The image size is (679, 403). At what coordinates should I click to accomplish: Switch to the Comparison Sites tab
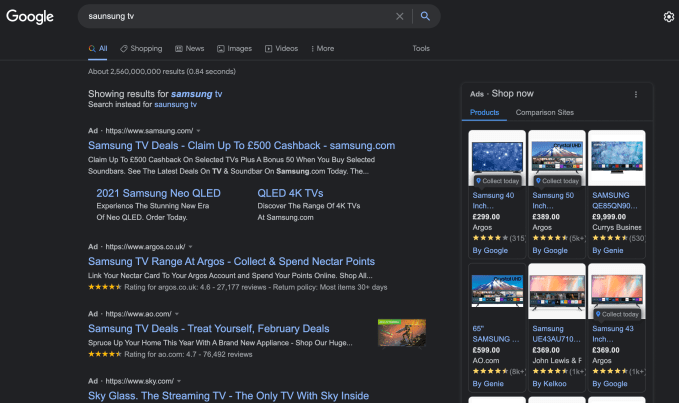coord(545,113)
